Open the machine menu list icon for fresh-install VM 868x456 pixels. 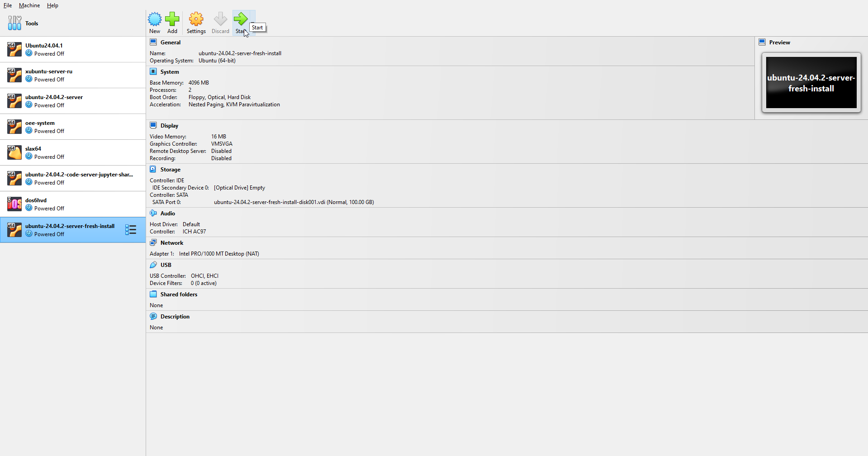(x=131, y=230)
